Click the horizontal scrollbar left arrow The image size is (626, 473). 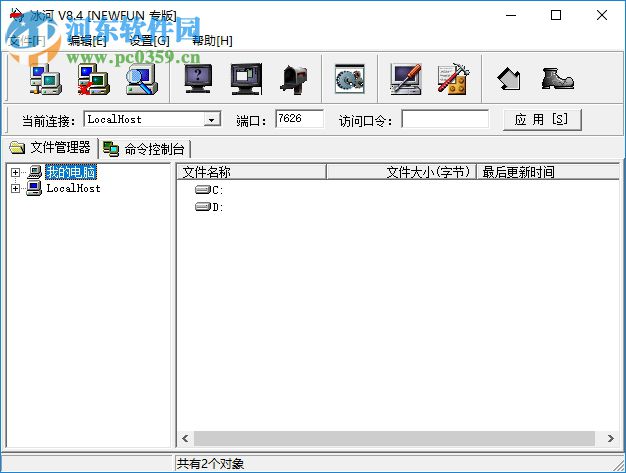point(185,438)
